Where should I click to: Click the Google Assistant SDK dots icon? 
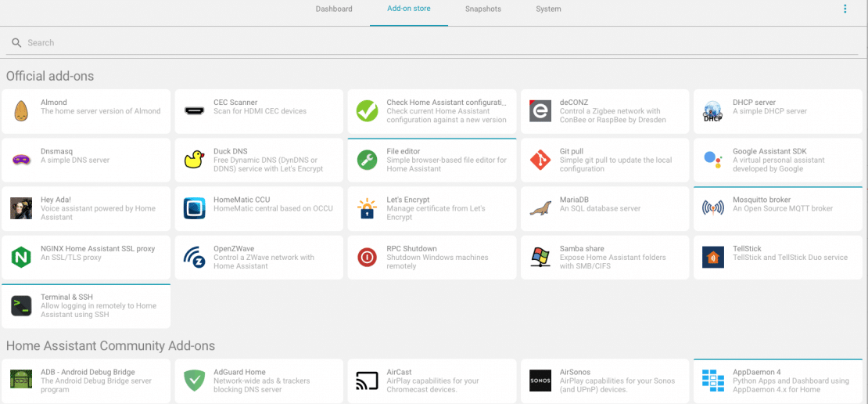(713, 160)
